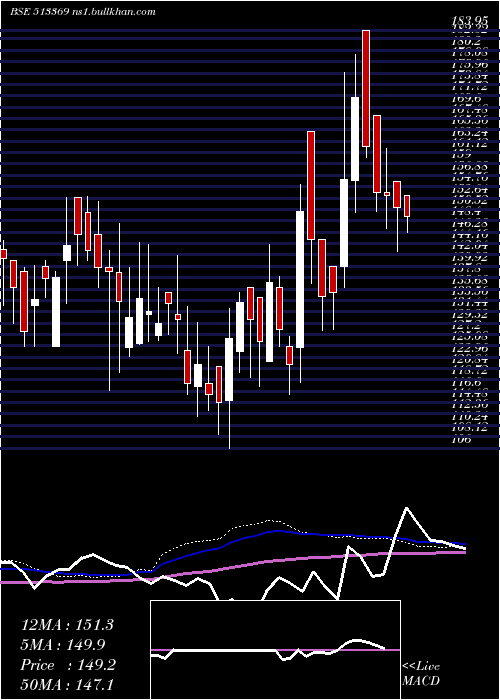Image resolution: width=500 pixels, height=700 pixels.
Task: Click the 116.6 price axis label
Action: point(466,383)
